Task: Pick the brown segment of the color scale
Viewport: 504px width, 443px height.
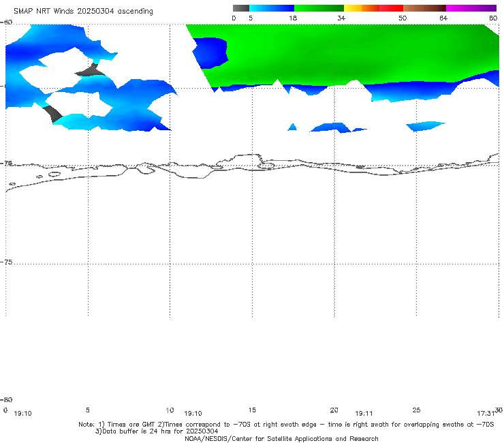Action: point(424,8)
